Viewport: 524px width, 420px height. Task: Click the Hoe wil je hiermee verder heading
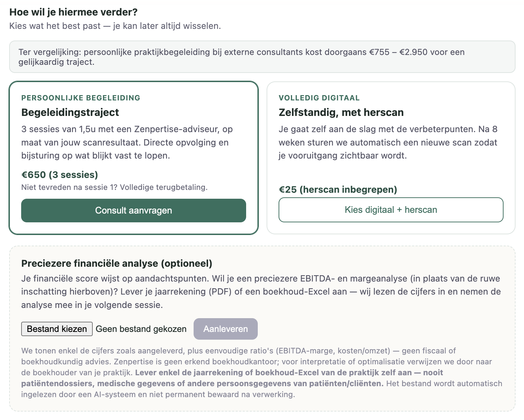(x=73, y=12)
